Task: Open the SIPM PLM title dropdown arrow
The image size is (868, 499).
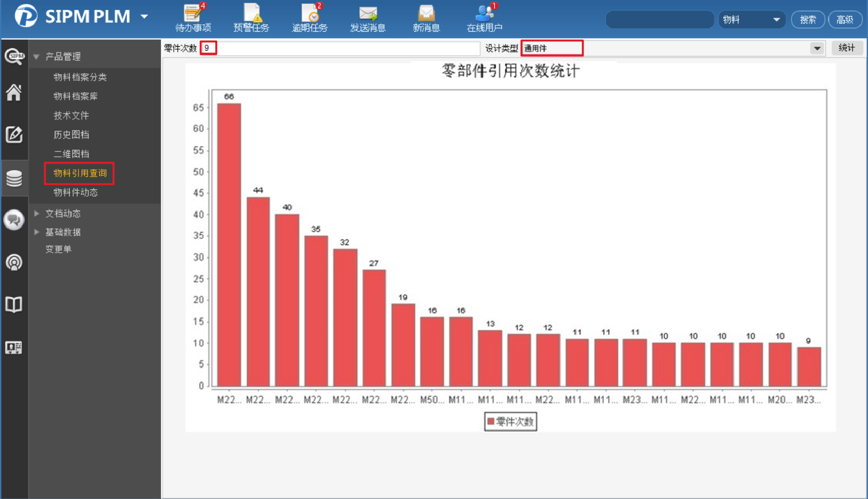Action: 144,17
